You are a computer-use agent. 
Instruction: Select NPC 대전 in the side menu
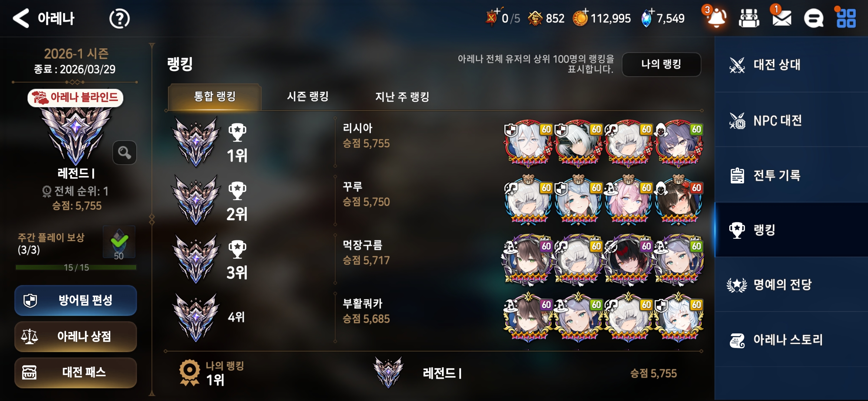pyautogui.click(x=791, y=120)
